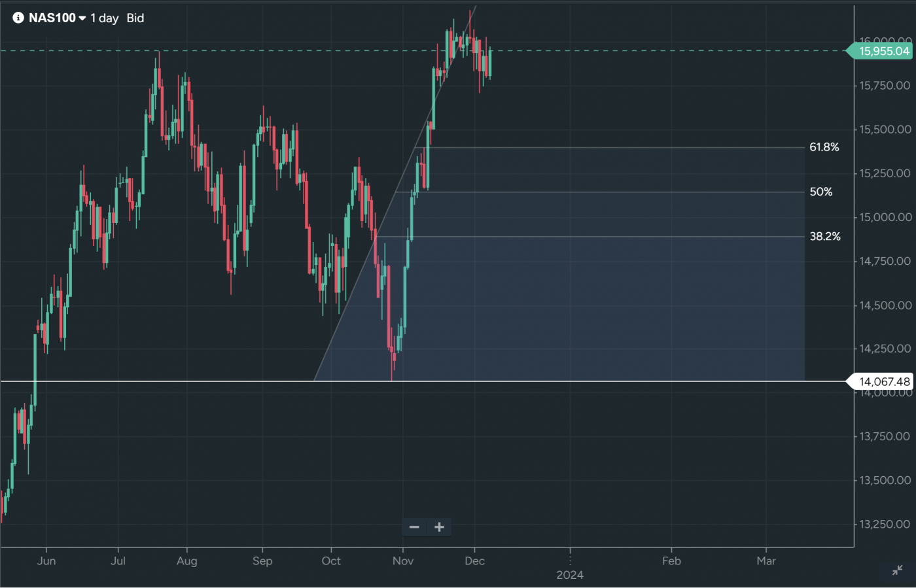Click the info icon beside NAS100
The height and width of the screenshot is (588, 916).
[18, 18]
